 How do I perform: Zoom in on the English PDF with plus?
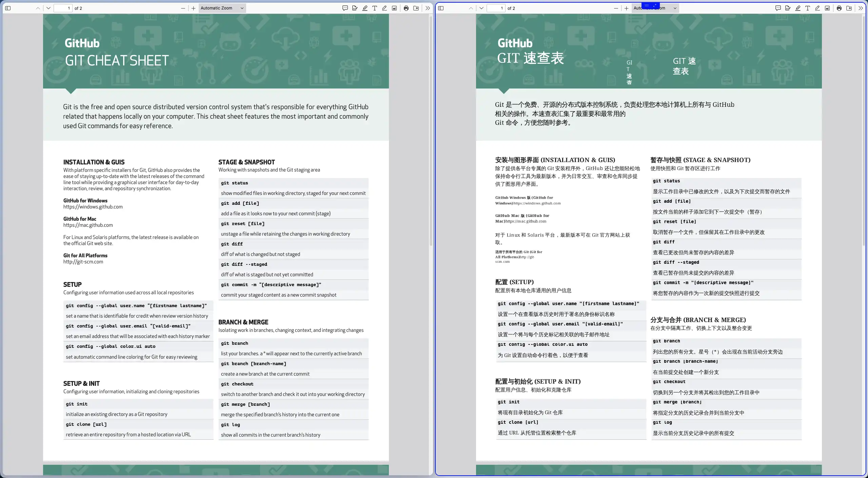click(x=193, y=8)
